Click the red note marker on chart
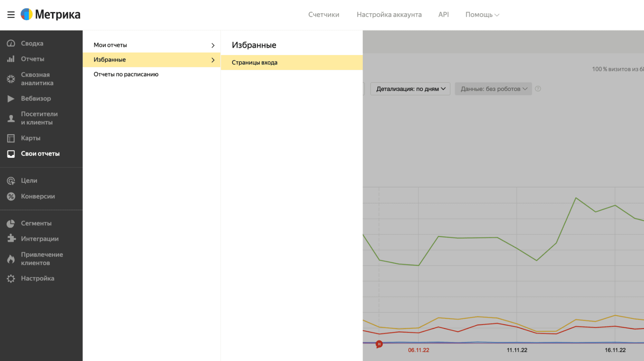This screenshot has width=644, height=361. [379, 344]
